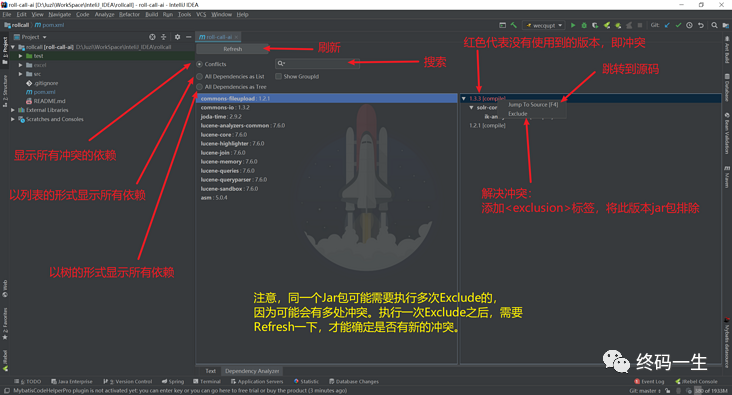Open the Maven tool window on right edge
The image size is (732, 395).
(x=727, y=176)
